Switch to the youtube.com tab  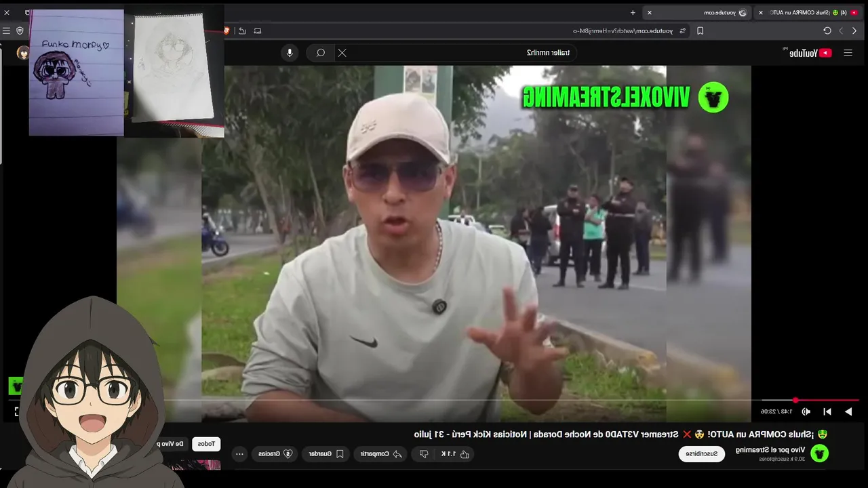698,12
